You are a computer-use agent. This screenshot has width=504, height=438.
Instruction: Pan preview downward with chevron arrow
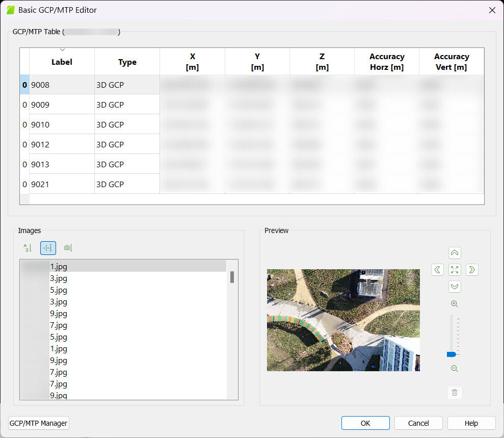pyautogui.click(x=455, y=287)
